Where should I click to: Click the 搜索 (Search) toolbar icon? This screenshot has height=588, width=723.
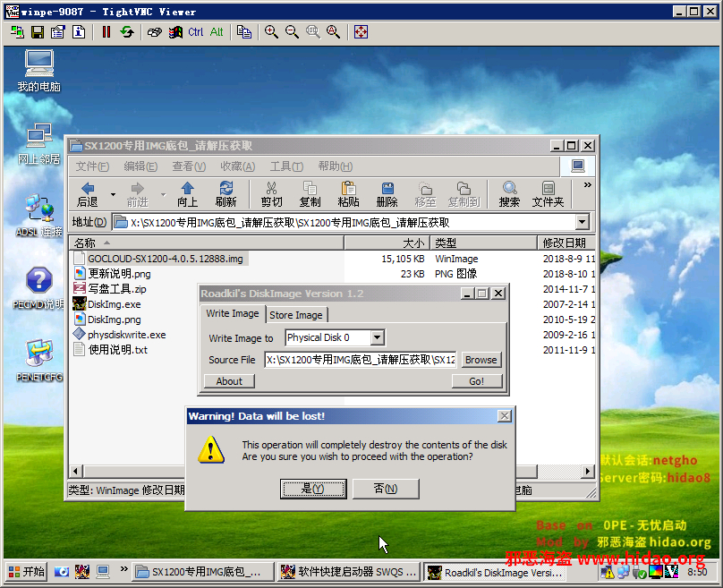[509, 193]
